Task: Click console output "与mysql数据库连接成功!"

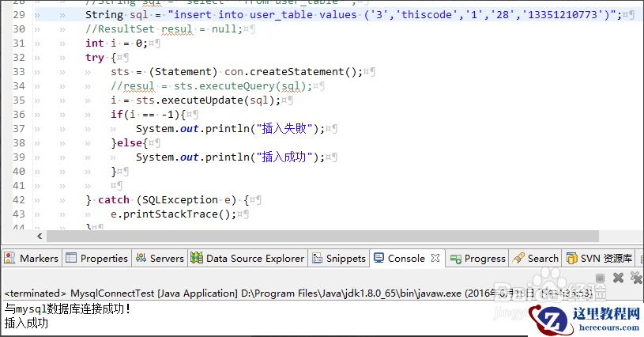Action: click(x=67, y=309)
